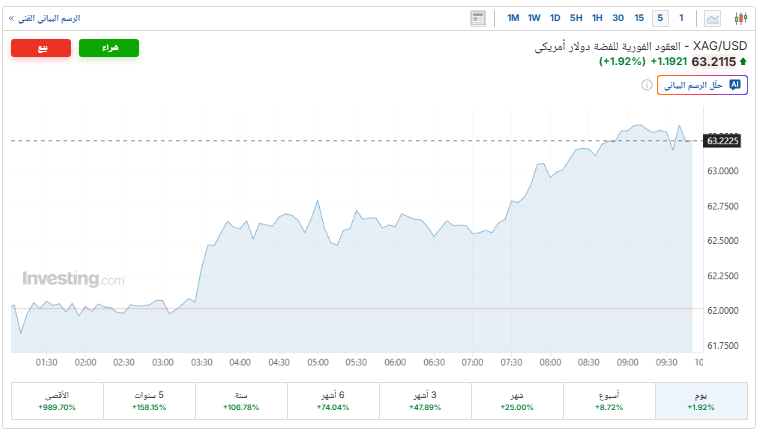764x429 pixels.
Task: Select the area chart type icon
Action: (x=713, y=18)
